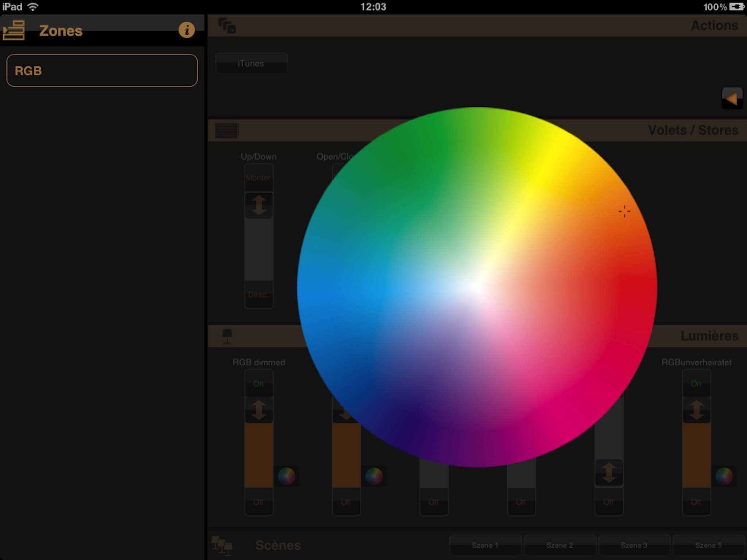Click the RGB dimmed arrow handle

coord(259,410)
